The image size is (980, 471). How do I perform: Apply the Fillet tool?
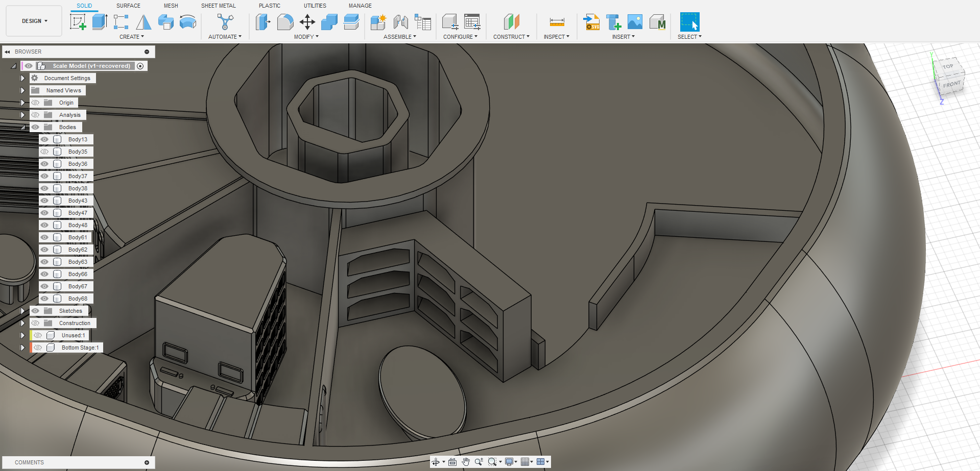click(x=285, y=22)
